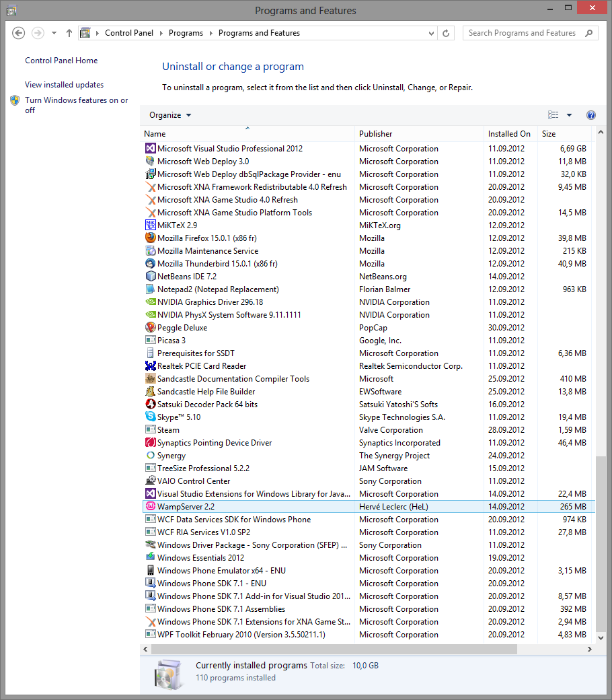Click the Steam program icon
The height and width of the screenshot is (700, 612).
[x=151, y=430]
